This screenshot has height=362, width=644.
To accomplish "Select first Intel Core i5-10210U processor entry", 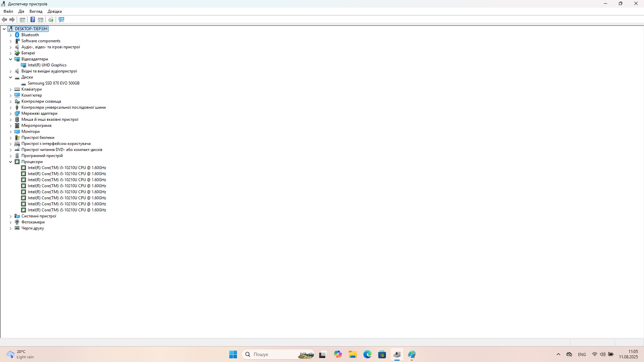I will coord(67,168).
